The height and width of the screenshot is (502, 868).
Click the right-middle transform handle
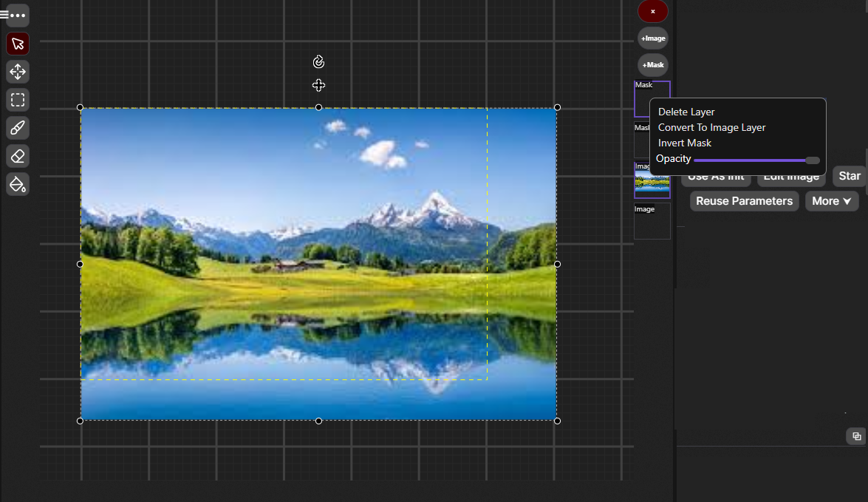558,264
